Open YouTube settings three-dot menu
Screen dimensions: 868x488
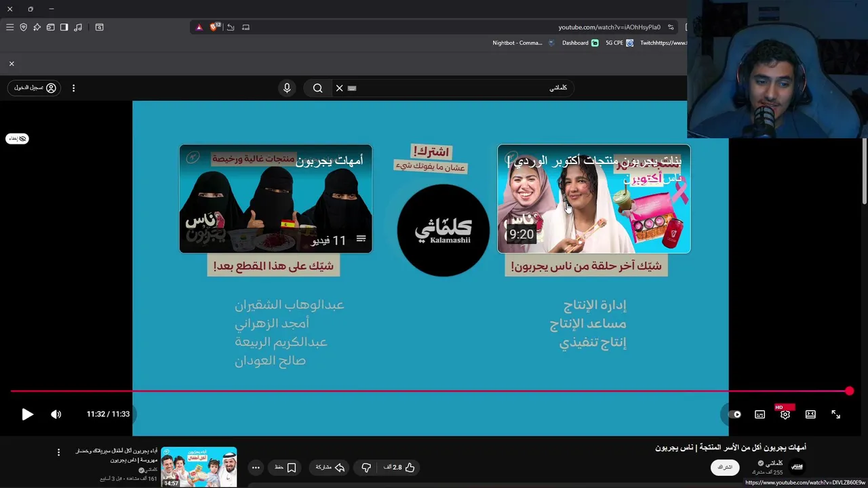pos(73,88)
